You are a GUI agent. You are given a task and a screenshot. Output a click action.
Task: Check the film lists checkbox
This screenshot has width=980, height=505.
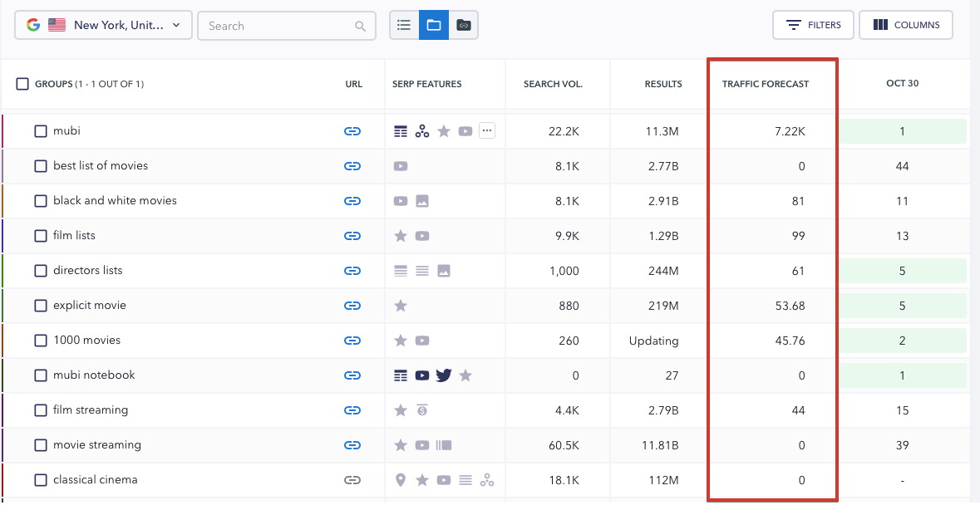pos(41,236)
